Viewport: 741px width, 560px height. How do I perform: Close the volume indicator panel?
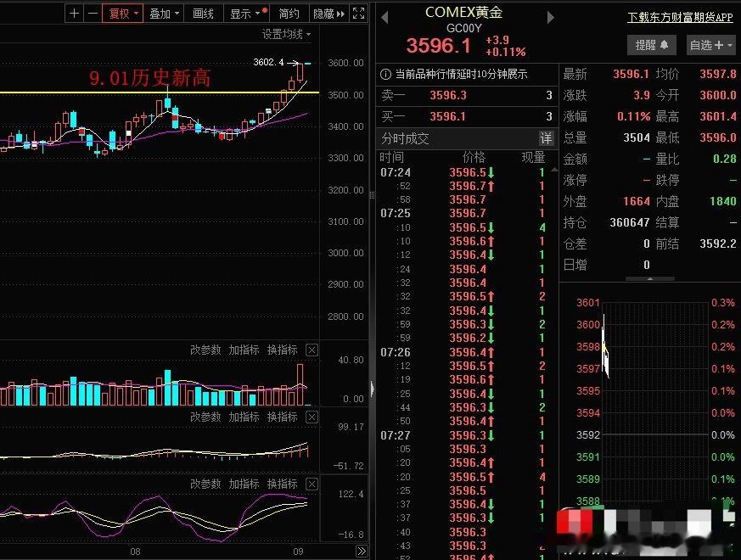click(x=312, y=350)
